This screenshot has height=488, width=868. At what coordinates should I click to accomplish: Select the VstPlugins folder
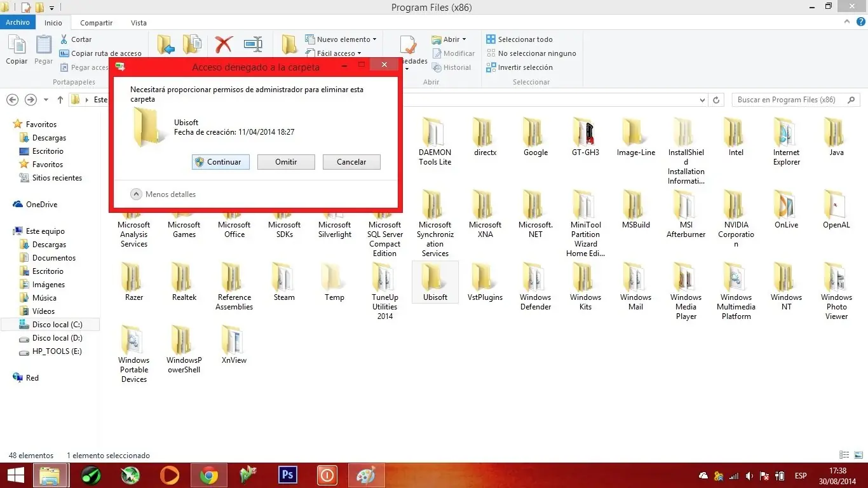[x=485, y=281]
